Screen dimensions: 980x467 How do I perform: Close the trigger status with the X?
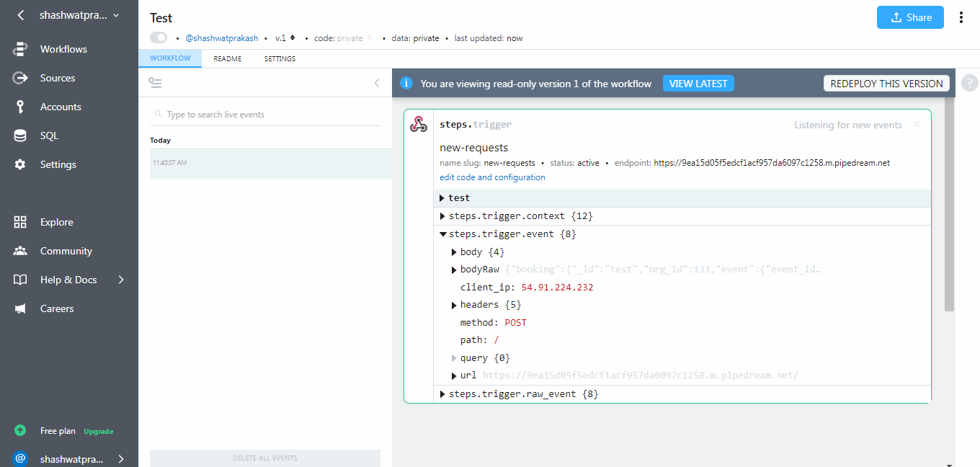point(917,124)
